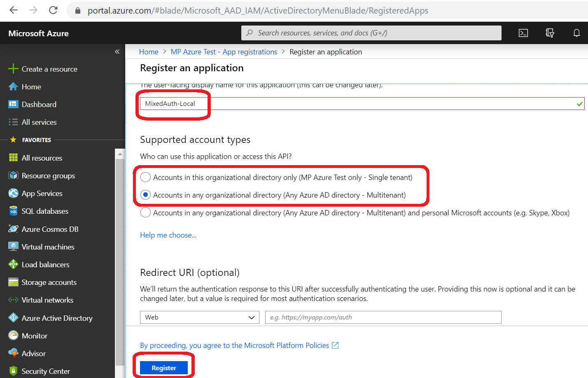Choose Multitenant Azure AD directory radio

click(146, 195)
